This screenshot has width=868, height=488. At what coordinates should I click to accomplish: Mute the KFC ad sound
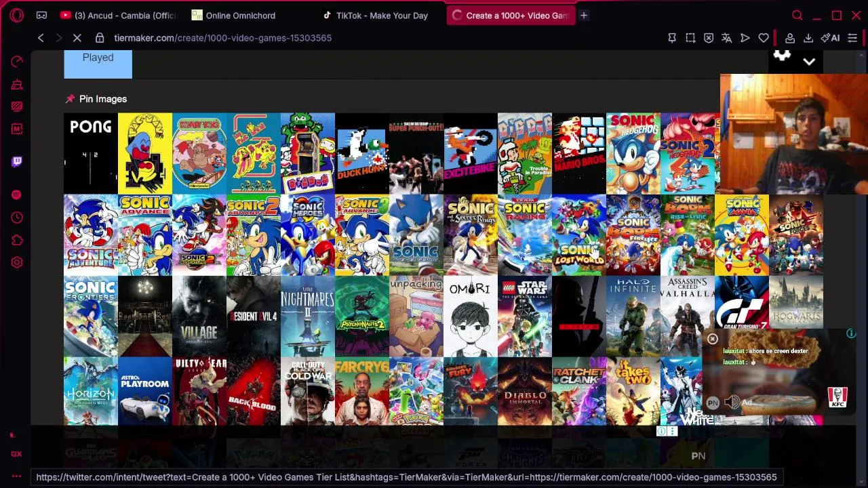[732, 403]
